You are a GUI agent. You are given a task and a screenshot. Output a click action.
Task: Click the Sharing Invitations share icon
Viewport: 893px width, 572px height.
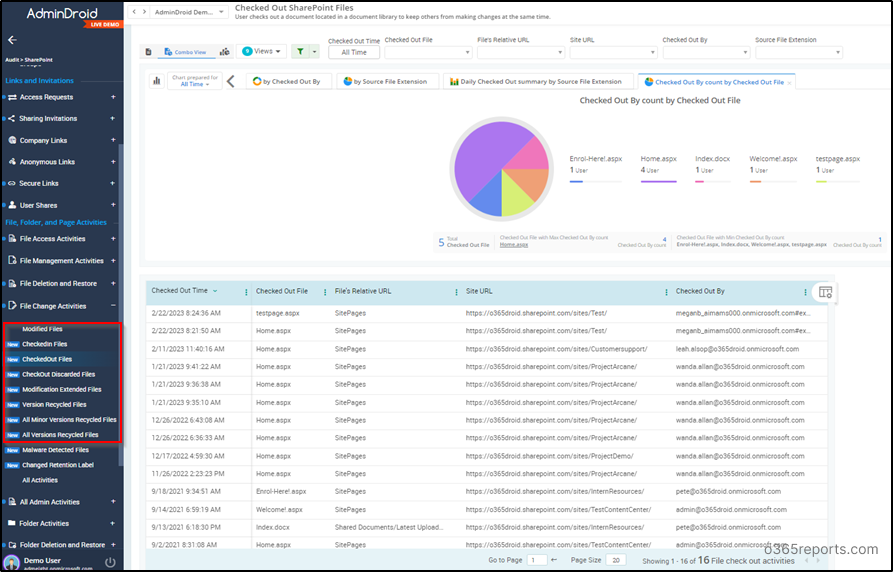12,119
